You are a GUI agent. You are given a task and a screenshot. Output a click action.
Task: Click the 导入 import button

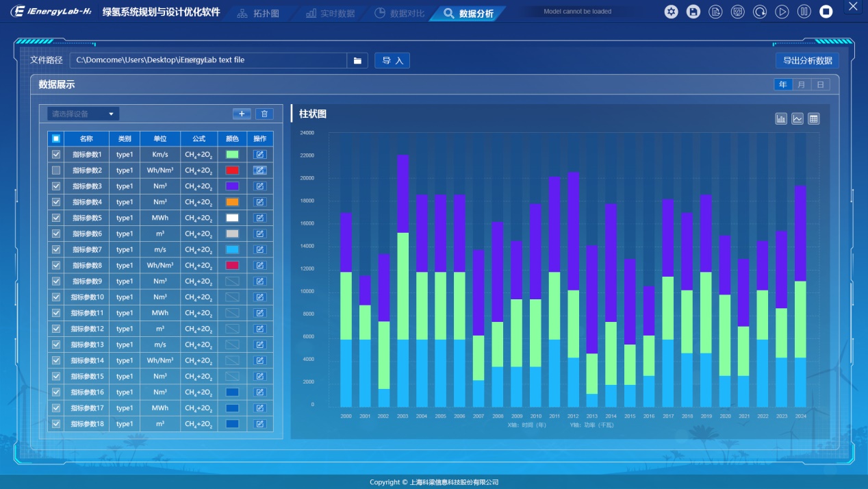point(392,60)
